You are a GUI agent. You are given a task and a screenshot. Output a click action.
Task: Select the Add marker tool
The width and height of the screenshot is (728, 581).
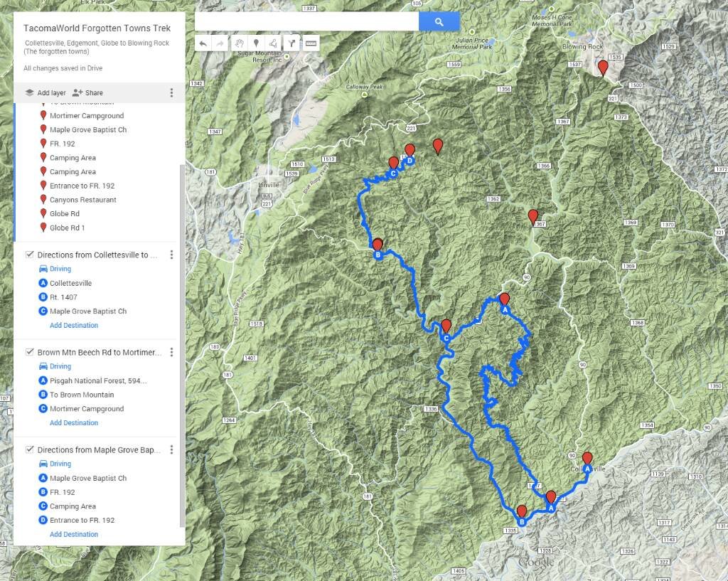[256, 43]
